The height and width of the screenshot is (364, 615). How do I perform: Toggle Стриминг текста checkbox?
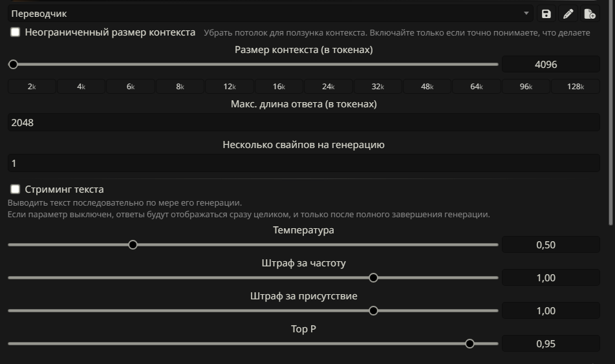[x=16, y=189]
